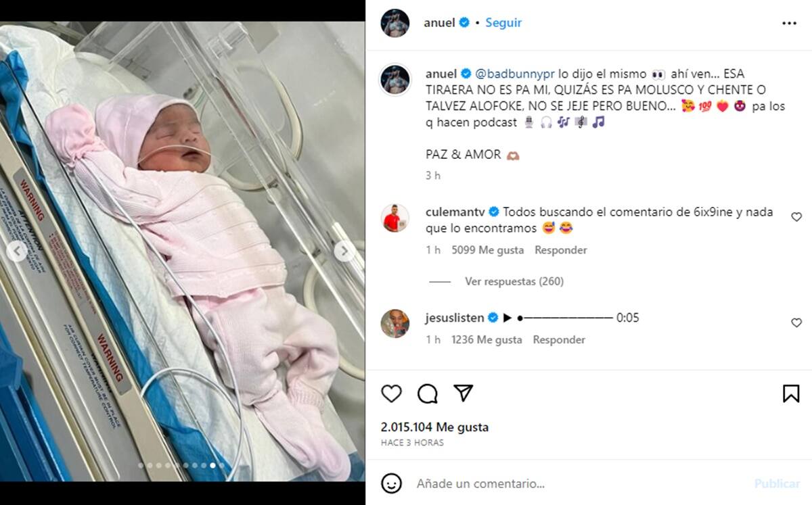
Task: Open the three-dot more options menu
Action: point(789,23)
